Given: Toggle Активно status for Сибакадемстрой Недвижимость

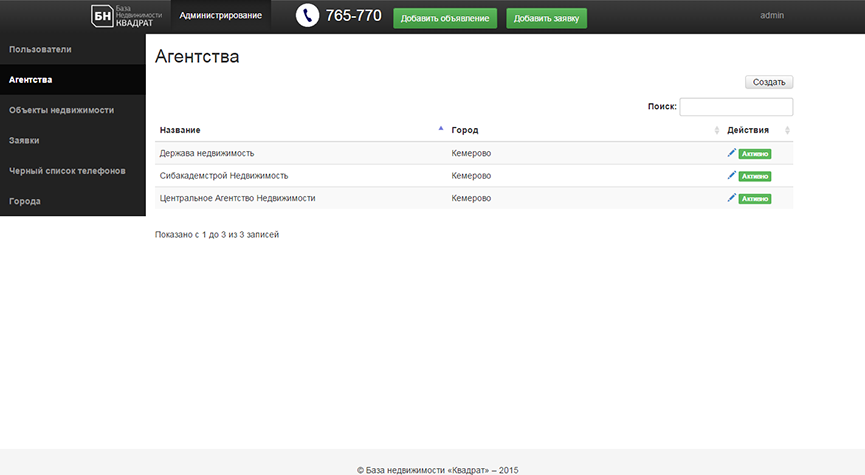Looking at the screenshot, I should (x=755, y=177).
